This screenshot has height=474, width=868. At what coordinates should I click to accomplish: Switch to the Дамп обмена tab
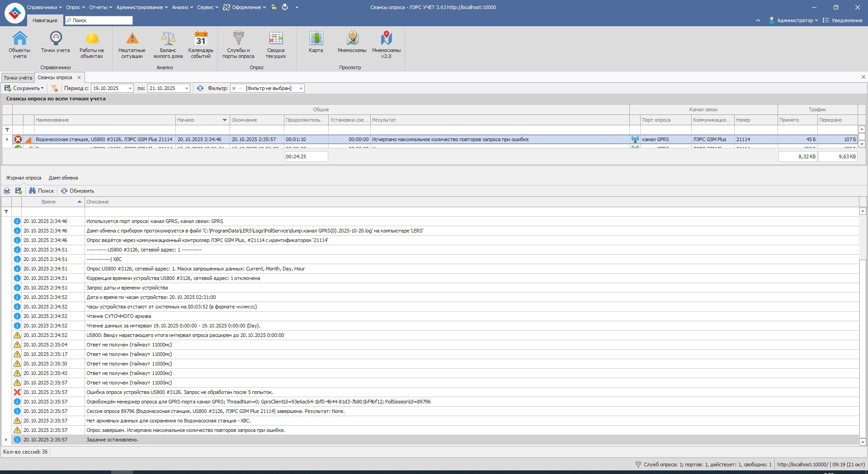click(63, 178)
